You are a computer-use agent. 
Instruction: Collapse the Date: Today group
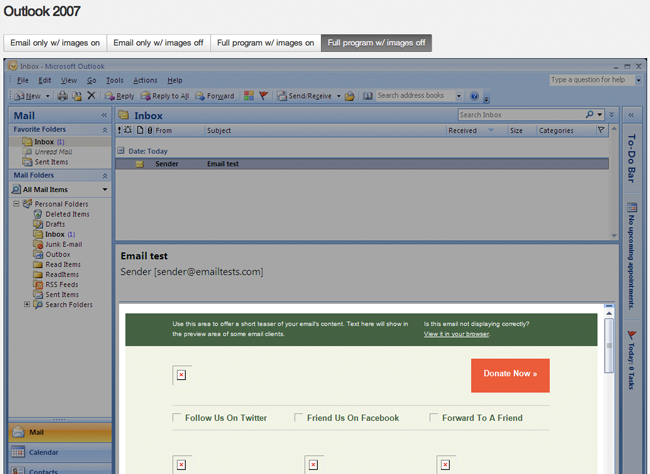click(x=121, y=151)
